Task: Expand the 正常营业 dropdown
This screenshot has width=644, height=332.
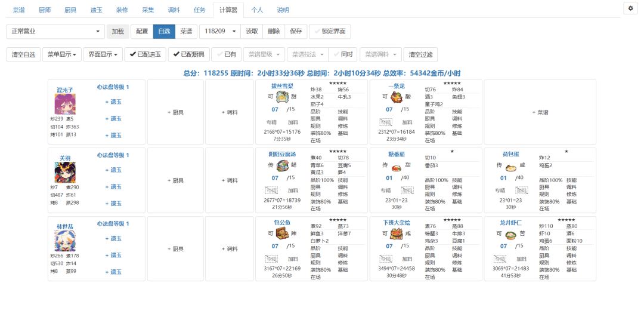Action: tap(55, 31)
